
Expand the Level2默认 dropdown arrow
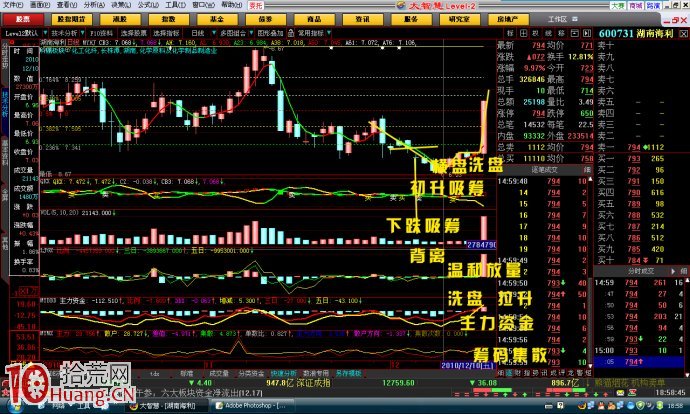click(x=45, y=33)
